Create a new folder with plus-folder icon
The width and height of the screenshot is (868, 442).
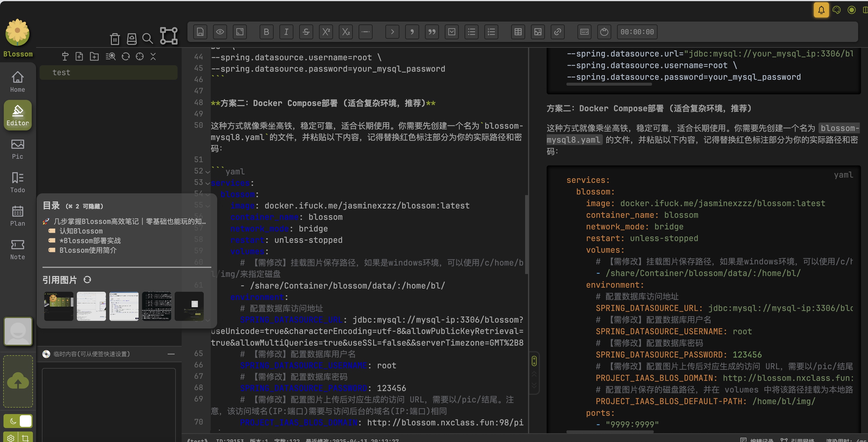94,56
